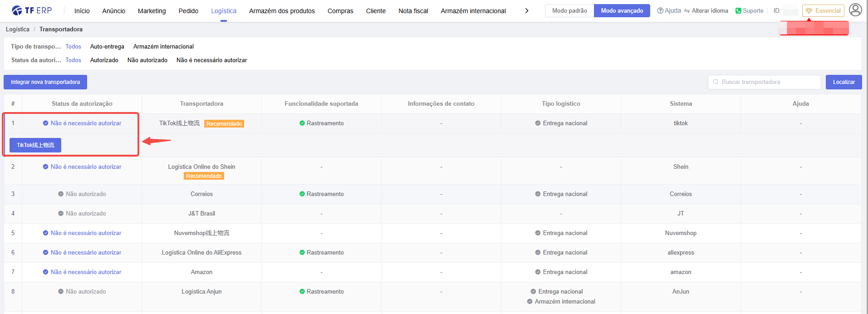The height and width of the screenshot is (314, 868).
Task: Click Armazém internacional check icon in Anjun row
Action: [530, 302]
